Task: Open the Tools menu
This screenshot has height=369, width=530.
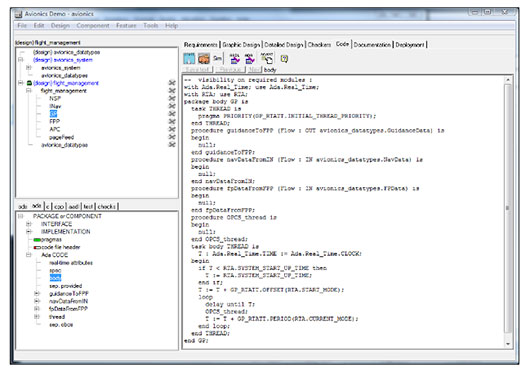Action: [150, 26]
